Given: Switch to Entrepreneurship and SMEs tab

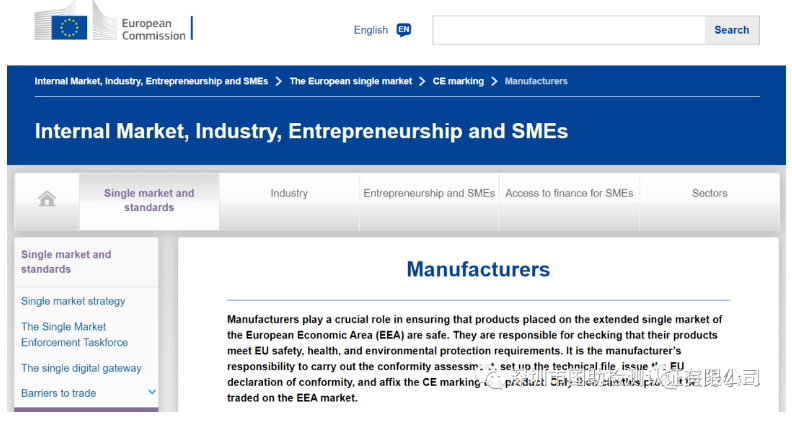Looking at the screenshot, I should [x=429, y=193].
